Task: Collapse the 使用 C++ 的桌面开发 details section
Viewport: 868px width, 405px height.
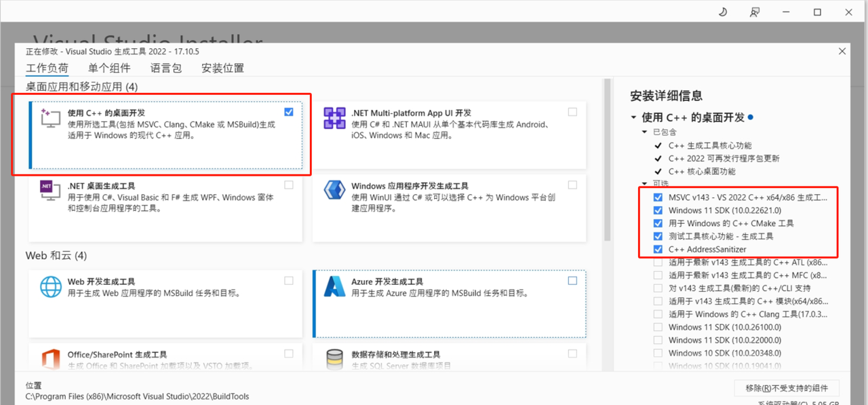Action: tap(634, 117)
